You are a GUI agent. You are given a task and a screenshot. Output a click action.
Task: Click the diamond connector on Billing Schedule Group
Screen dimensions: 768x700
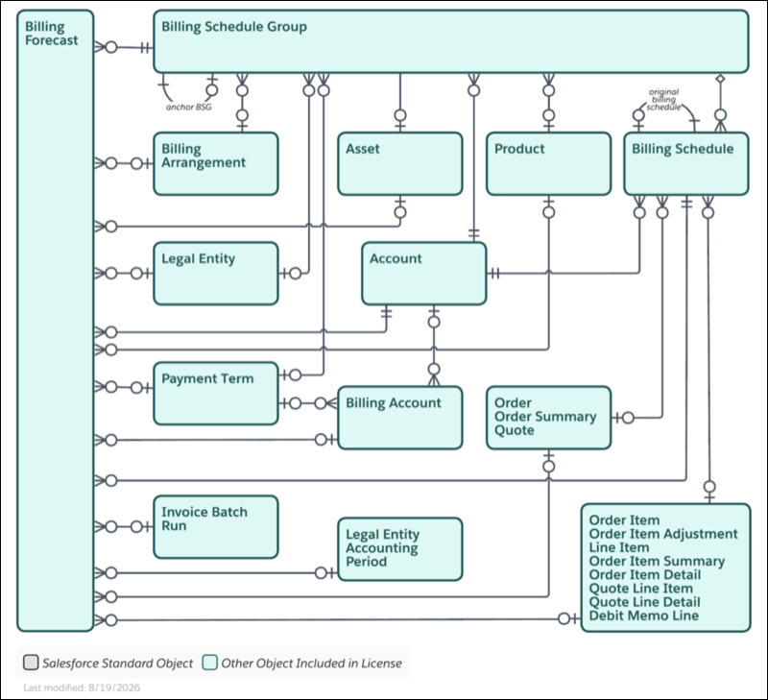720,79
